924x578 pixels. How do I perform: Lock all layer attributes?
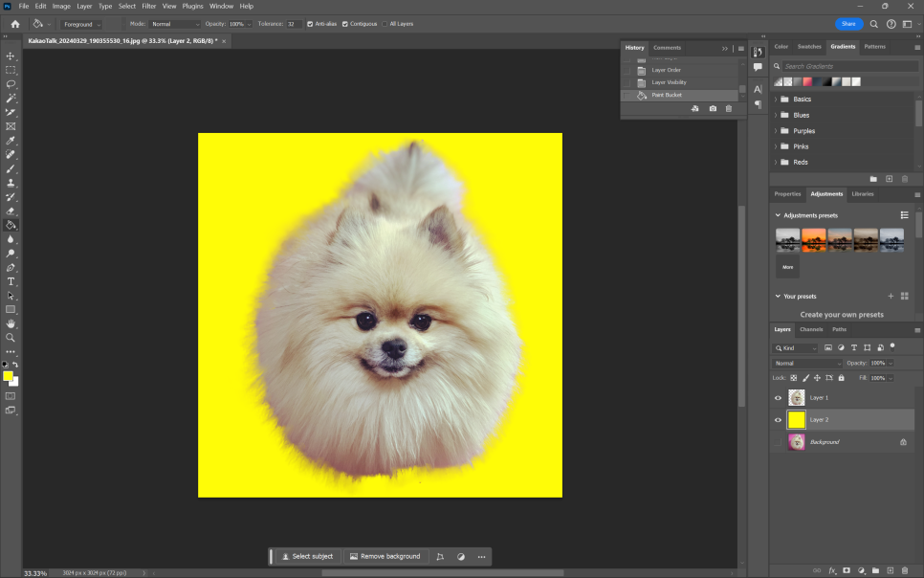841,378
